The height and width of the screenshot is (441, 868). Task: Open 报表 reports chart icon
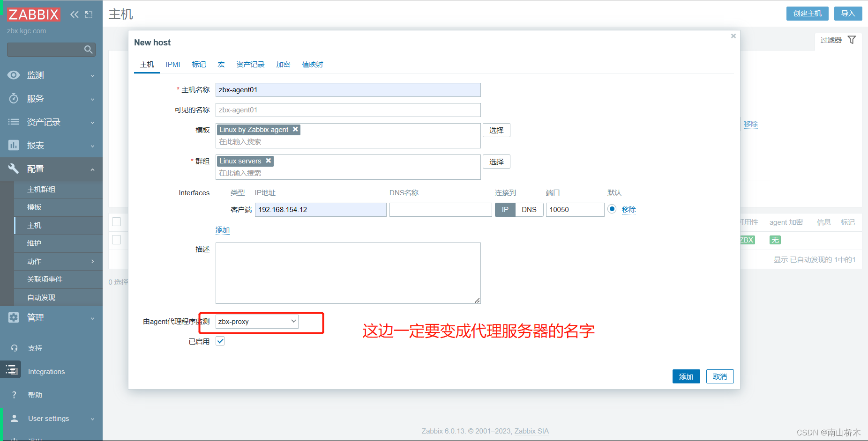click(14, 145)
